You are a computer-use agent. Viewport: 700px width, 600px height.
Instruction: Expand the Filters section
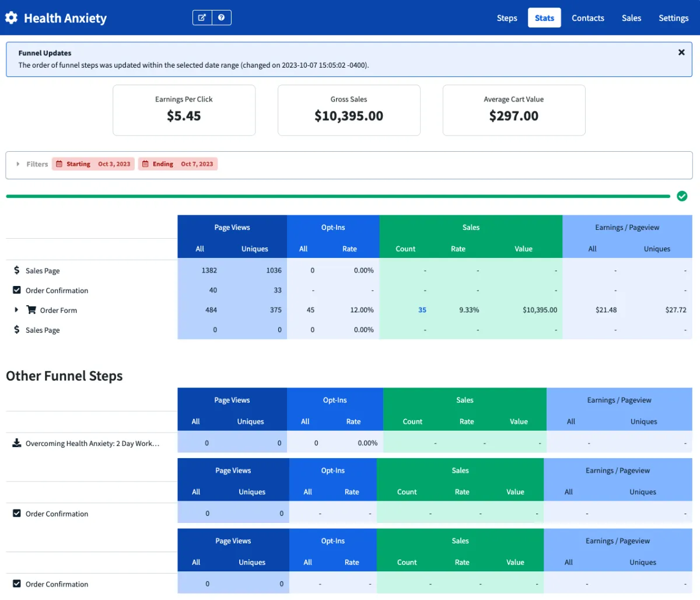18,164
